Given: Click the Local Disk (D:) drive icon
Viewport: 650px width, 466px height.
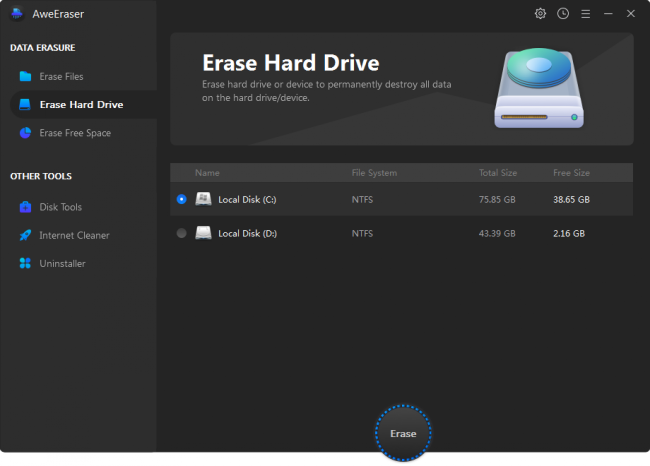Looking at the screenshot, I should pos(203,233).
